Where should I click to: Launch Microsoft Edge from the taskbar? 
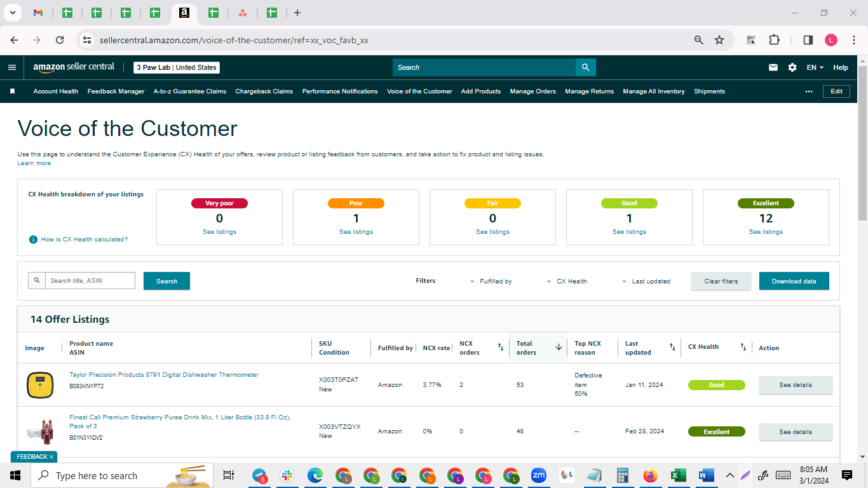pyautogui.click(x=315, y=475)
